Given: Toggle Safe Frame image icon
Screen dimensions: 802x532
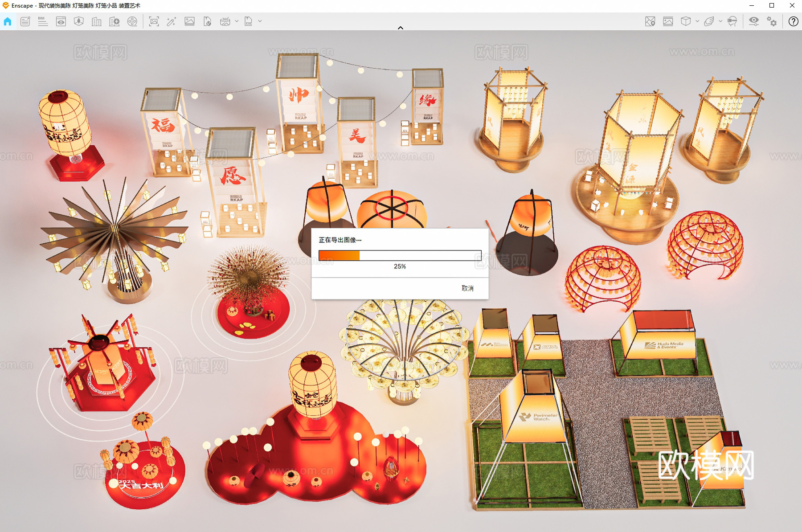Looking at the screenshot, I should point(668,21).
